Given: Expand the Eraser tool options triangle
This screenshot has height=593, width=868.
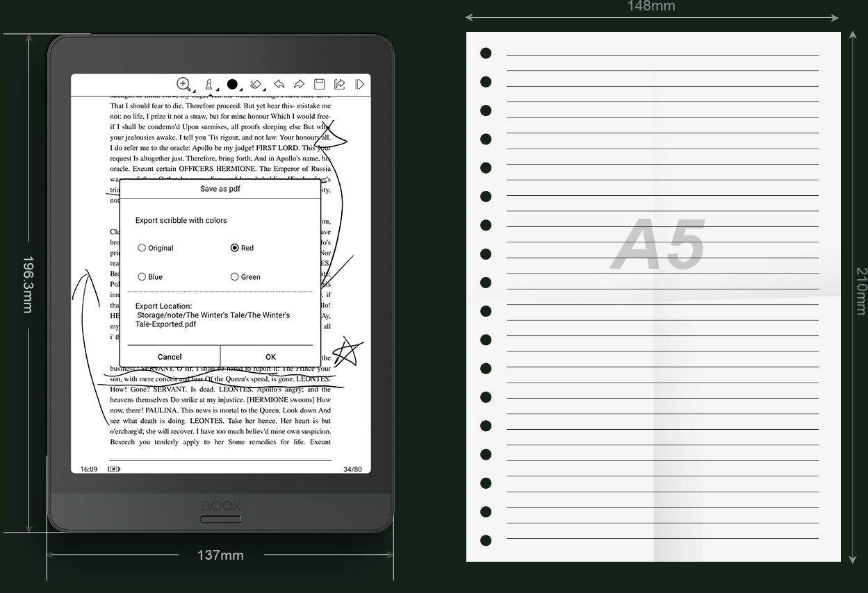Looking at the screenshot, I should (265, 91).
